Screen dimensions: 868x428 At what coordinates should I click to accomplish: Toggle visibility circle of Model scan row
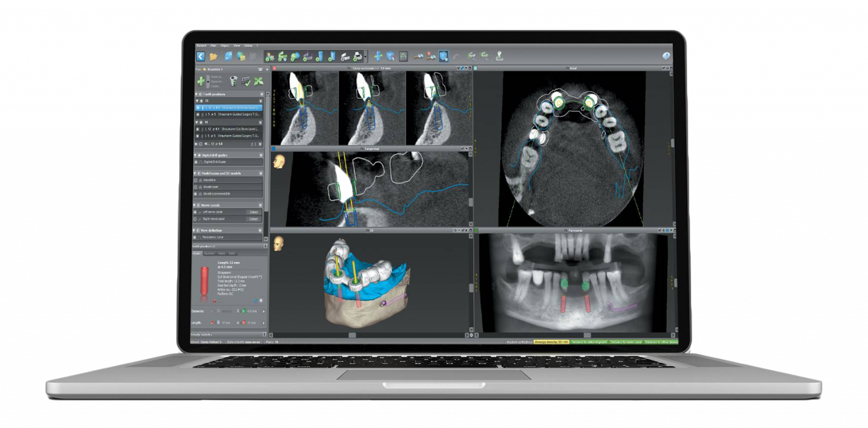tap(196, 186)
